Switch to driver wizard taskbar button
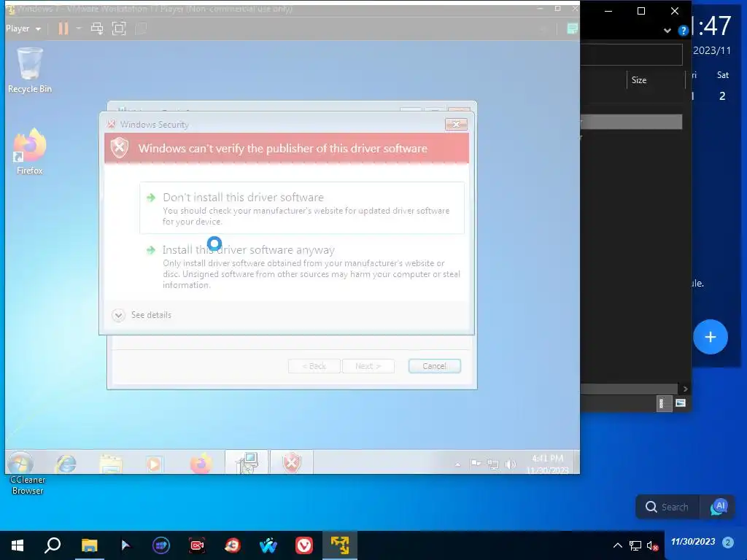The height and width of the screenshot is (560, 747). (247, 462)
